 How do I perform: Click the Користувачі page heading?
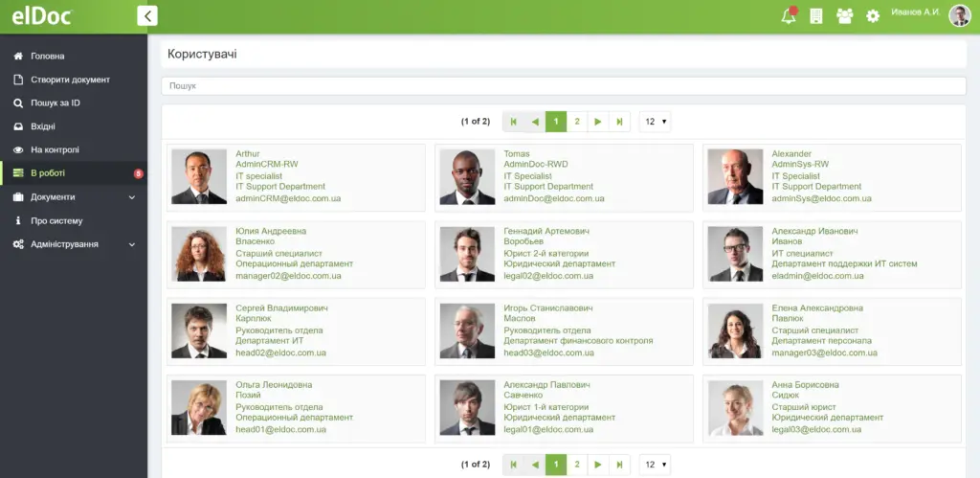202,55
